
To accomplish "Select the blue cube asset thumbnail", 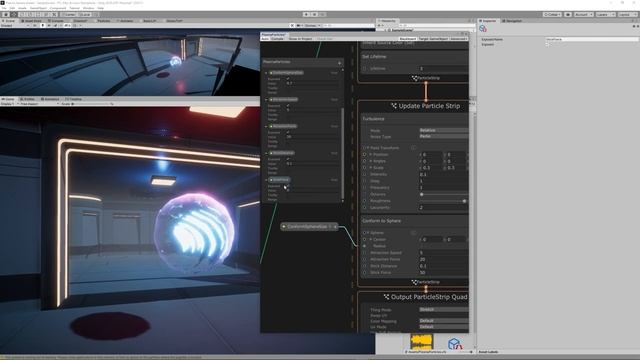I will pos(455,343).
